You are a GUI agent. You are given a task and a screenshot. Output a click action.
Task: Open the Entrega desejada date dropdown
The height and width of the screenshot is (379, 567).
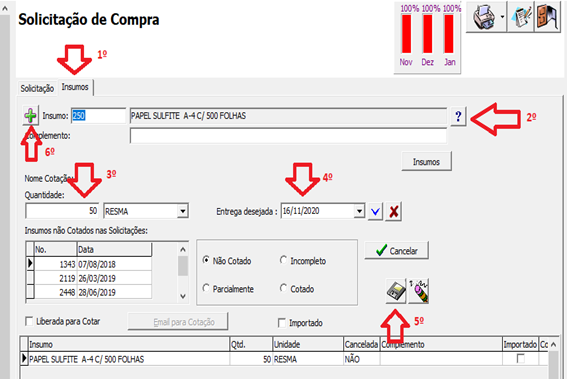tap(359, 211)
